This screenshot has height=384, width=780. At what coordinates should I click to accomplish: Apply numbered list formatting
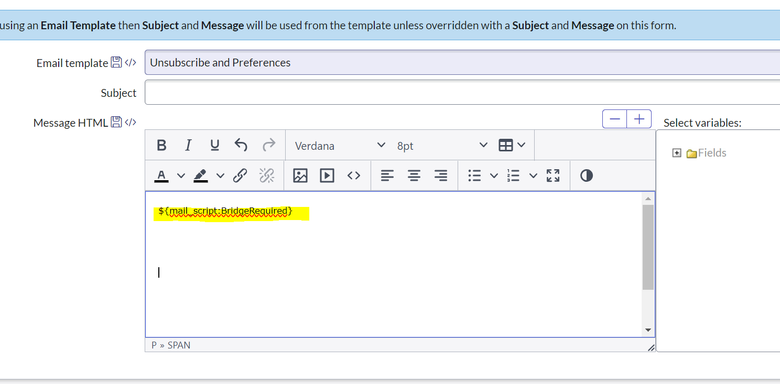point(513,176)
